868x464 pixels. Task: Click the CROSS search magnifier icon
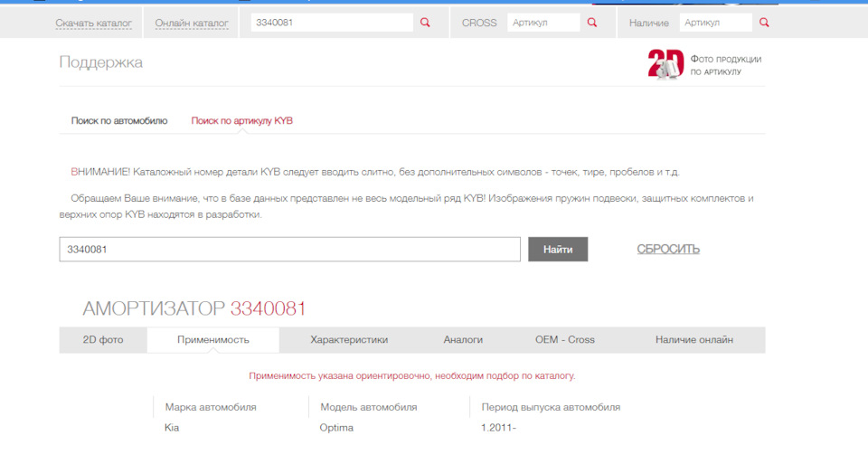click(x=592, y=23)
